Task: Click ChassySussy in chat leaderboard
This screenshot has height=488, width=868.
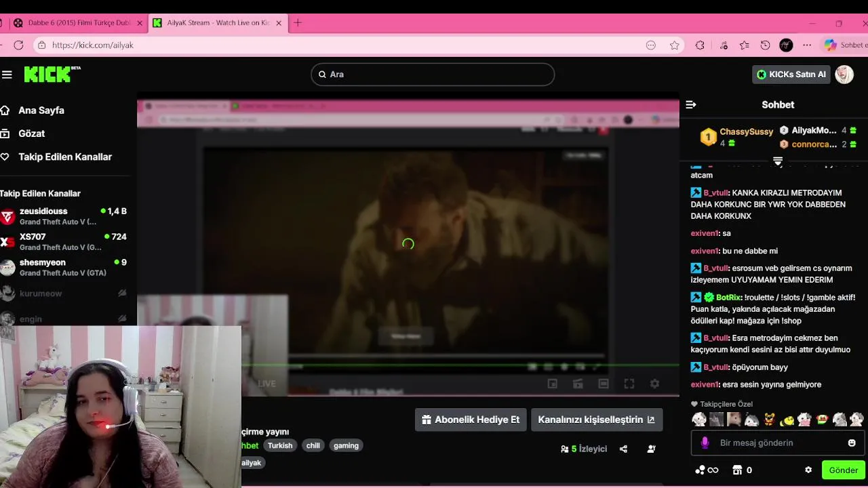Action: 746,131
